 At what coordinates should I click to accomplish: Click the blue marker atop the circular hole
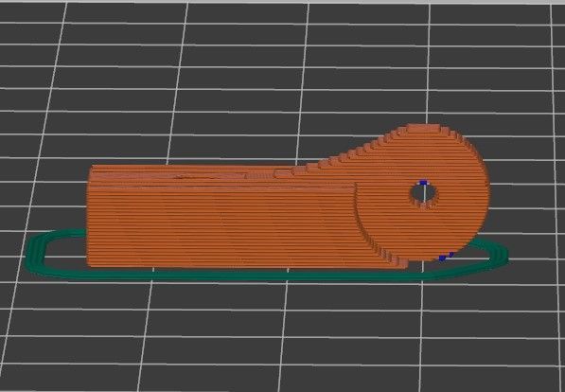424,183
